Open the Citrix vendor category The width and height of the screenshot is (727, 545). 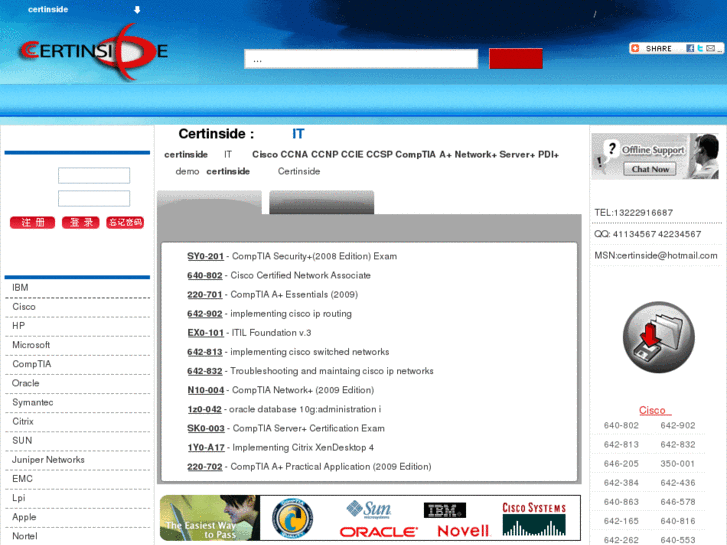[23, 421]
